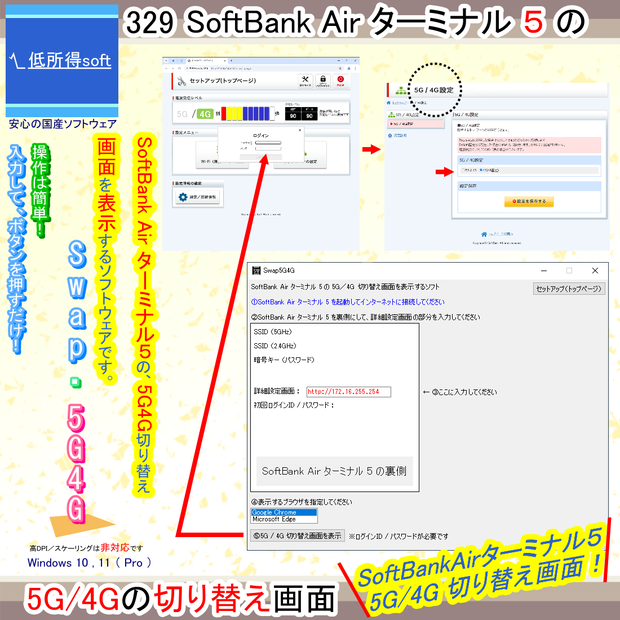The image size is (620, 620).
Task: Click the 低所得soft logo link
Action: (x=61, y=60)
